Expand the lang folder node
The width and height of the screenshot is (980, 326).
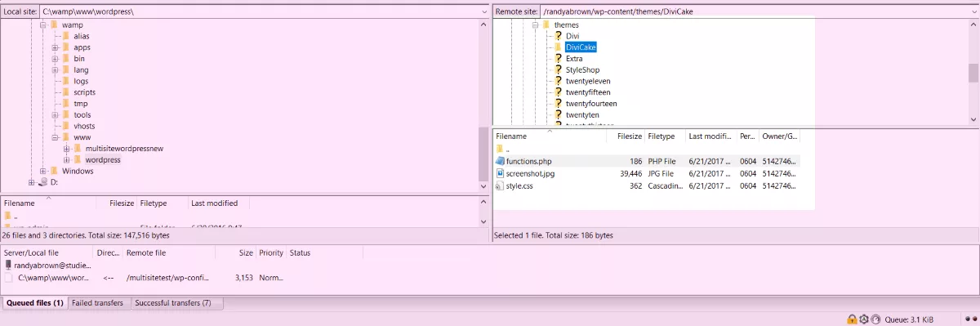[x=55, y=70]
